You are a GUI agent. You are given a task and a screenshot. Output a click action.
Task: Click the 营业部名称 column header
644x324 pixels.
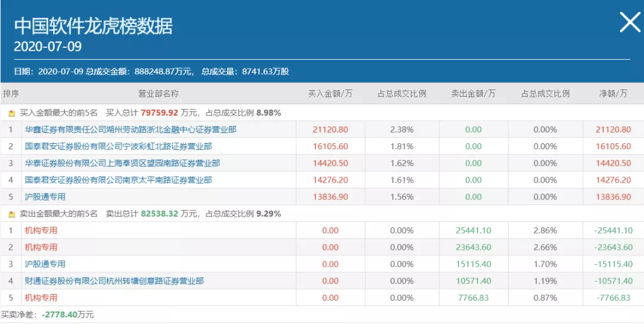[x=159, y=94]
